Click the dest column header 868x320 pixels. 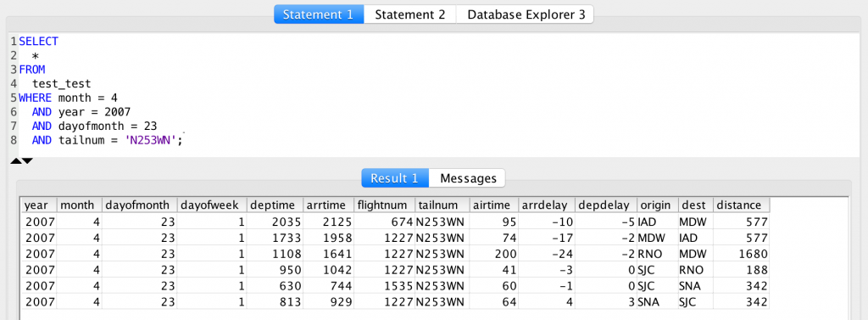[695, 205]
